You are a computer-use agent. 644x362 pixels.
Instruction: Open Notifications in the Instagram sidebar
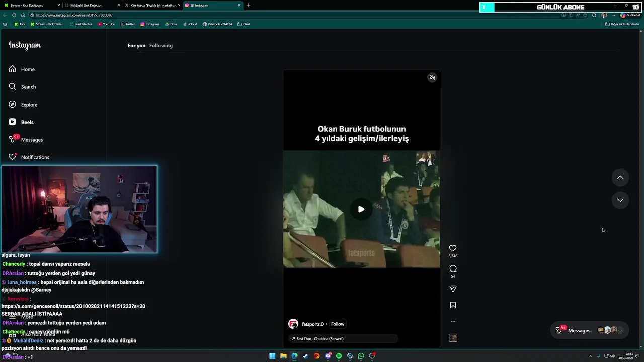29,157
